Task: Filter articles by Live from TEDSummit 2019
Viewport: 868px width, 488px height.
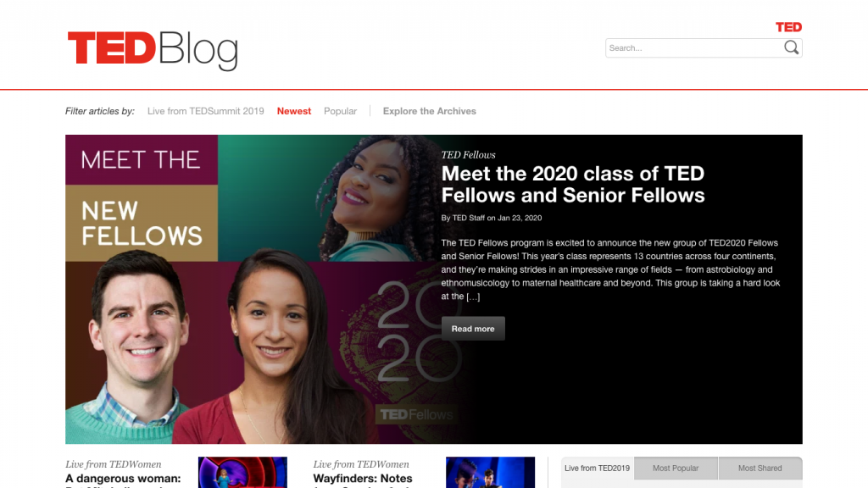Action: (x=205, y=111)
